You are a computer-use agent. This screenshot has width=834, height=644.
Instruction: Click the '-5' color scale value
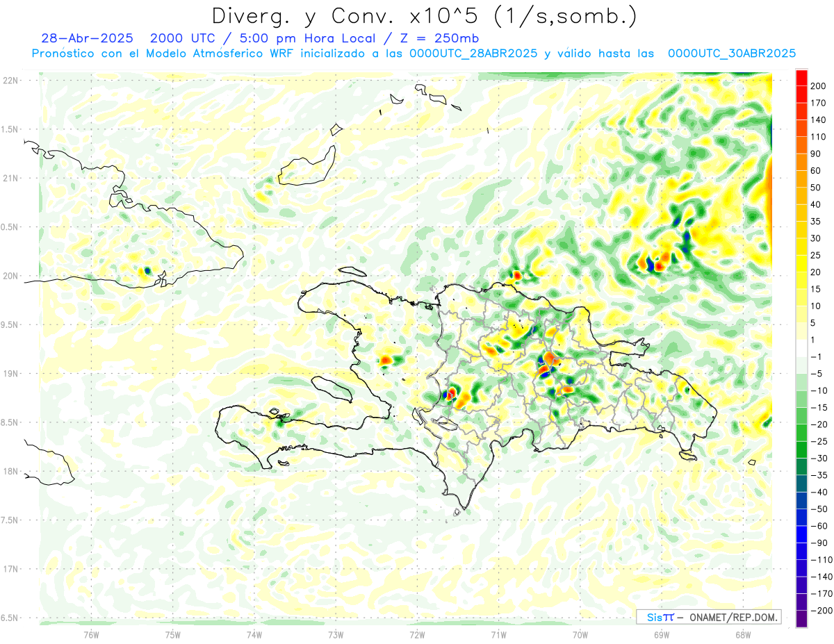tap(817, 374)
